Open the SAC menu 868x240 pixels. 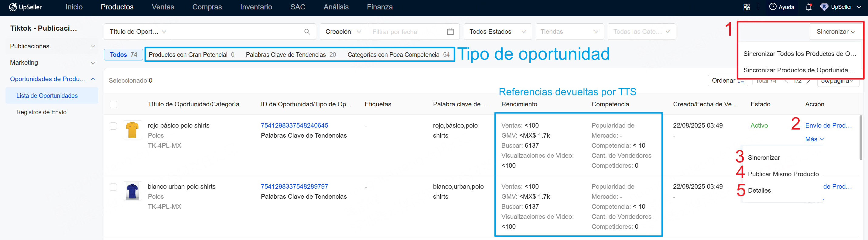(x=298, y=7)
